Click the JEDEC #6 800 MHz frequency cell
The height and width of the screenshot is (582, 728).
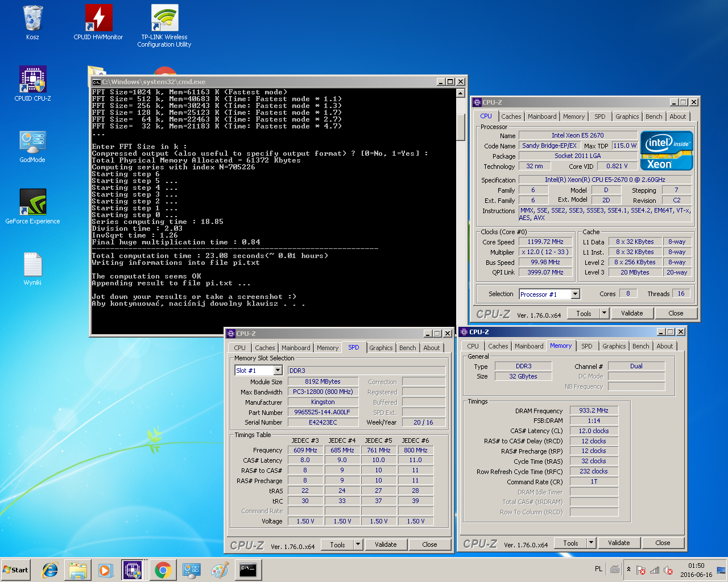click(x=415, y=450)
